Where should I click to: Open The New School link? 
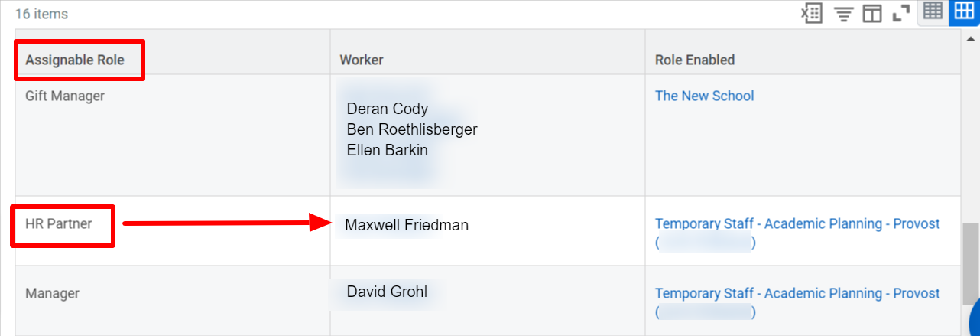tap(704, 96)
